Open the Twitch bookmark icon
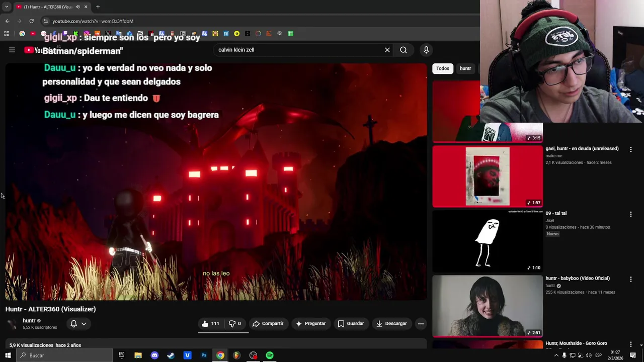The height and width of the screenshot is (362, 644). (x=65, y=34)
